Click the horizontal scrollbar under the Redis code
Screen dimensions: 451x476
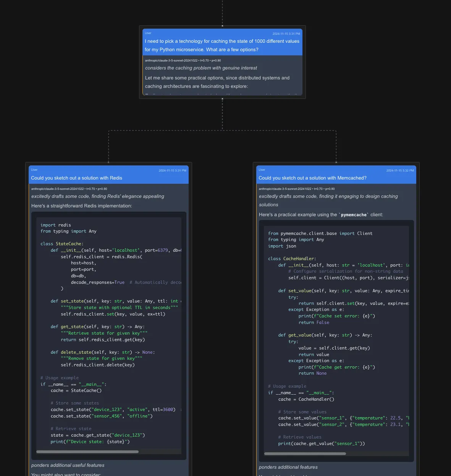click(x=88, y=452)
